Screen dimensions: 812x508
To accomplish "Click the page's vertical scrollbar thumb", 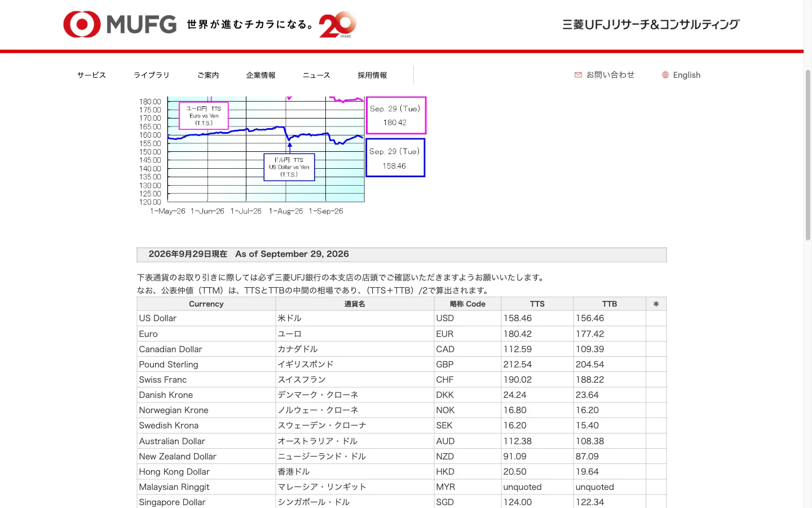I will [x=808, y=155].
